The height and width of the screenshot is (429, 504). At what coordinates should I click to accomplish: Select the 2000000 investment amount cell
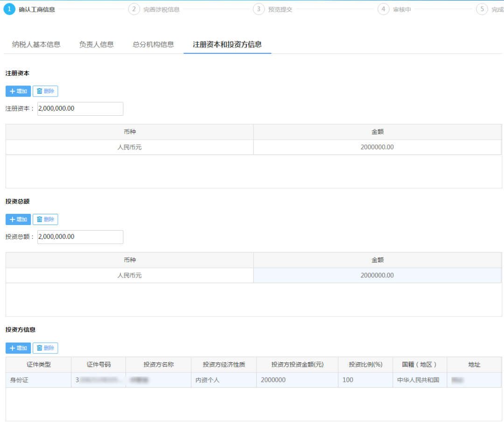pyautogui.click(x=297, y=380)
